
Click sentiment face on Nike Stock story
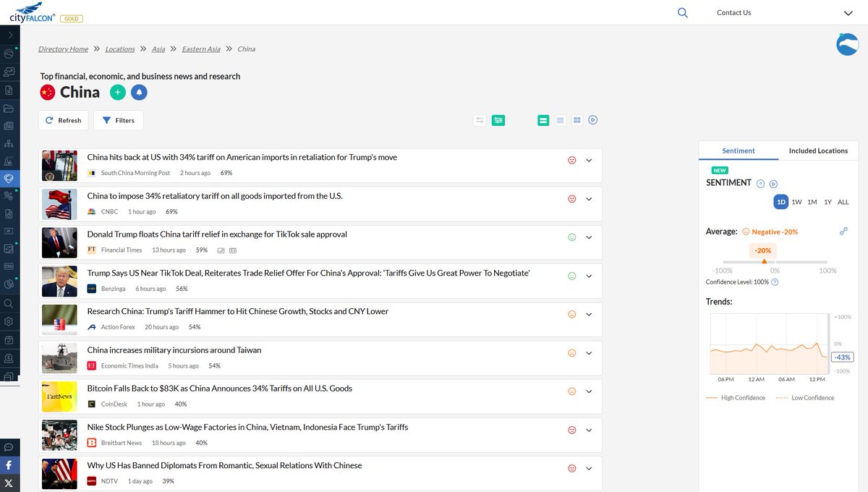[x=572, y=430]
